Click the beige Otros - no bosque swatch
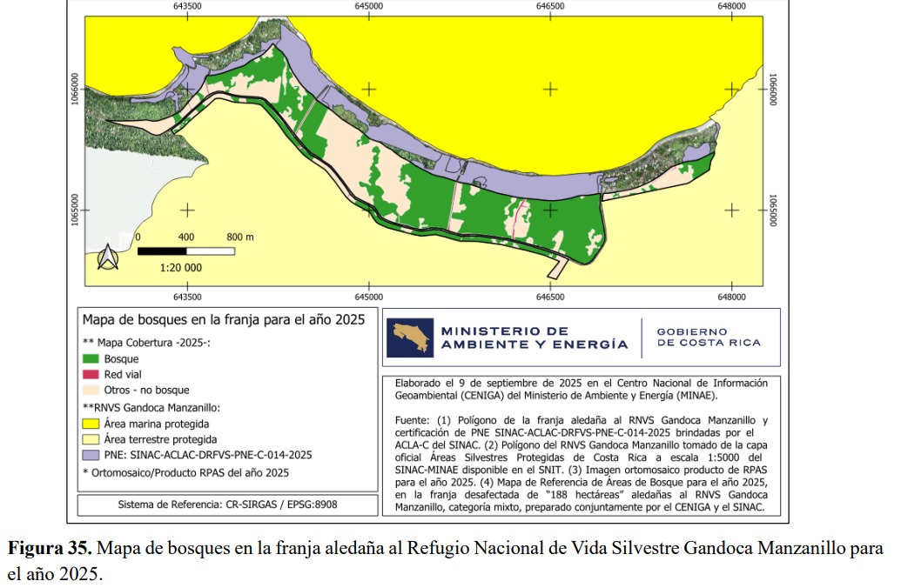 click(x=91, y=391)
